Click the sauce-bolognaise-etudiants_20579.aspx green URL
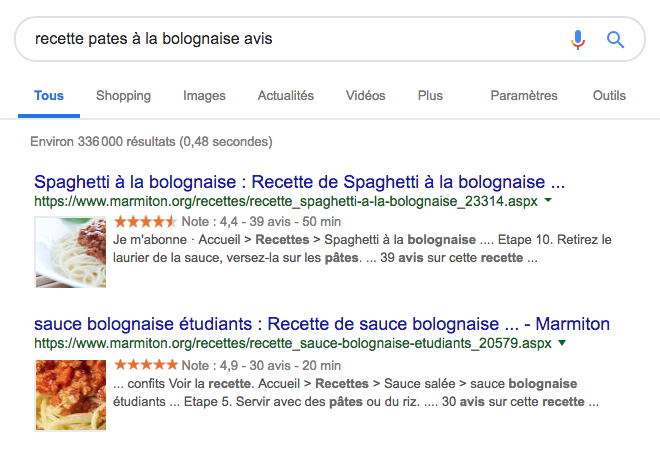Image resolution: width=660 pixels, height=450 pixels. 293,343
